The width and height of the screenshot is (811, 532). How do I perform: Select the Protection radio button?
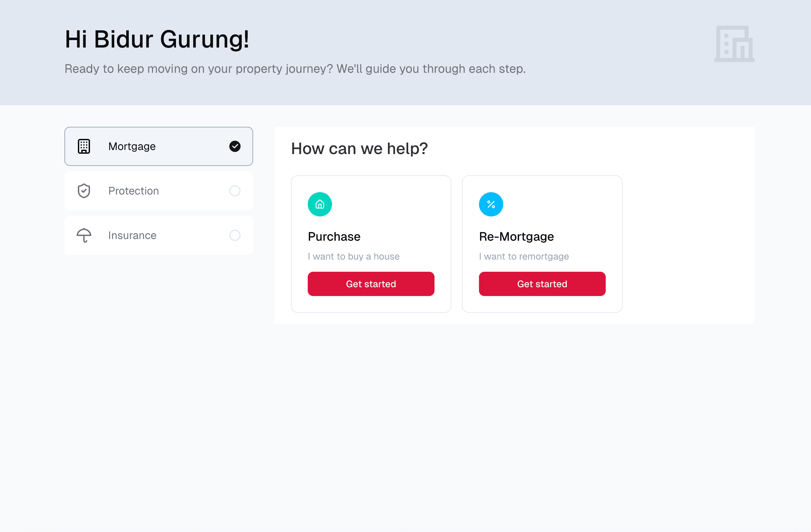pyautogui.click(x=235, y=191)
